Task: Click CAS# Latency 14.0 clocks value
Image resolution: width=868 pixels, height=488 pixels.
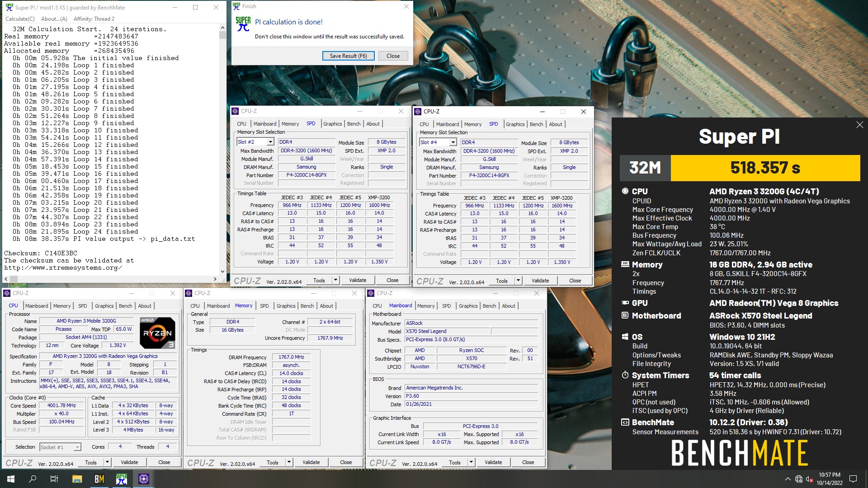Action: click(291, 373)
